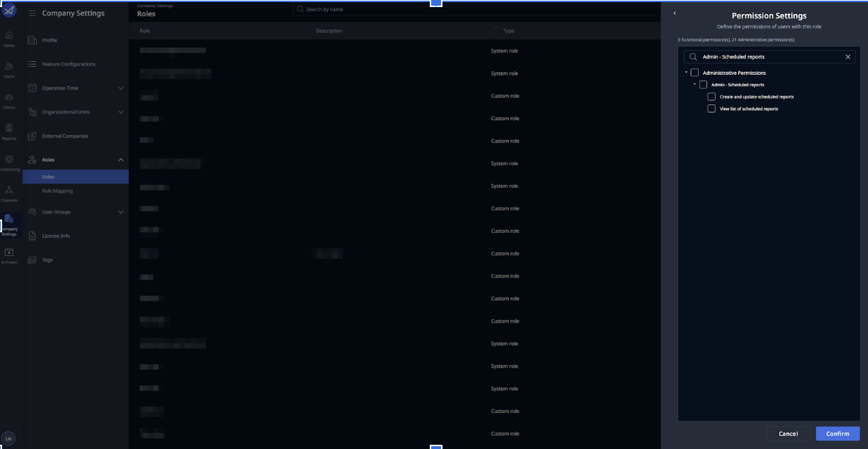Click the User Groups icon
This screenshot has height=449, width=868.
pyautogui.click(x=32, y=212)
